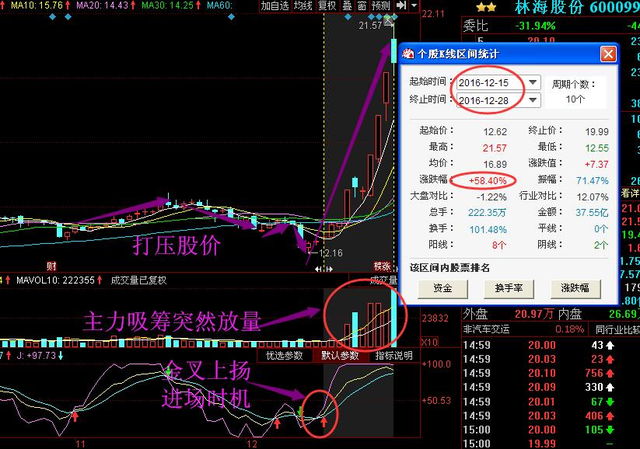Screen dimensions: 640x449
Task: Click the 起始价 value 12.62
Action: click(x=495, y=131)
